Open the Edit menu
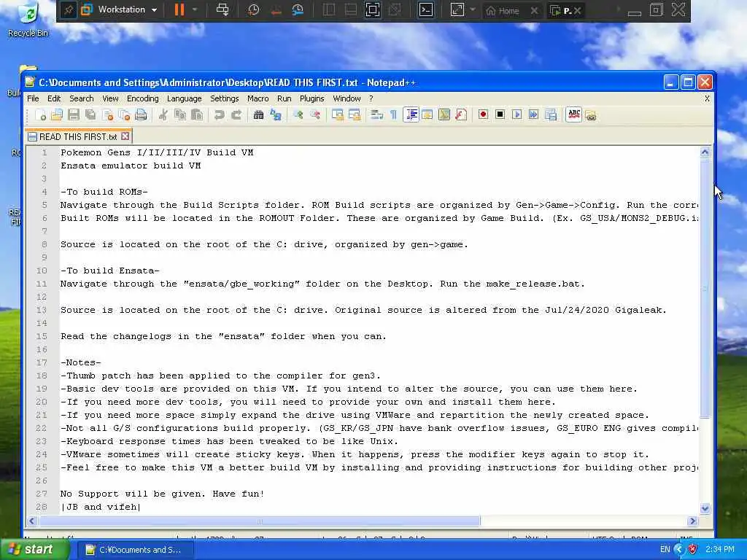The height and width of the screenshot is (560, 747). pos(54,98)
